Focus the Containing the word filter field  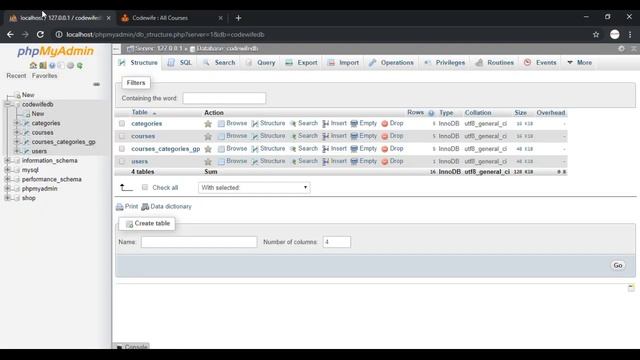224,98
